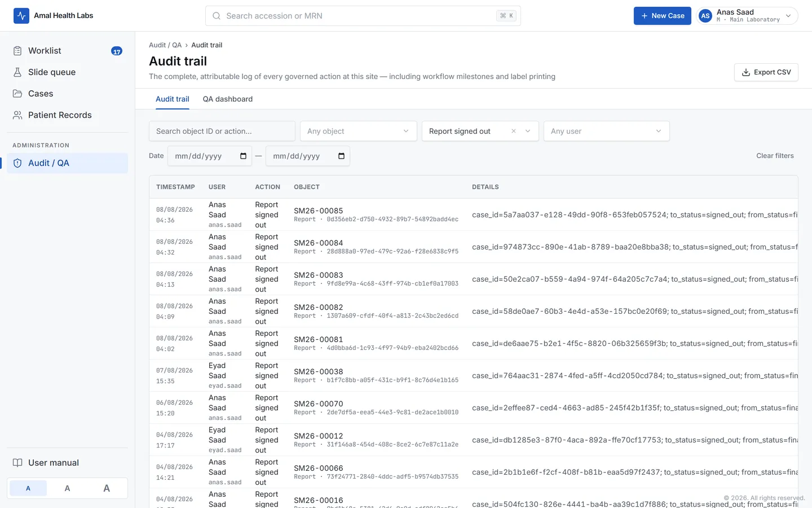Open Worklist in the sidebar
Image resolution: width=812 pixels, height=508 pixels.
point(68,51)
